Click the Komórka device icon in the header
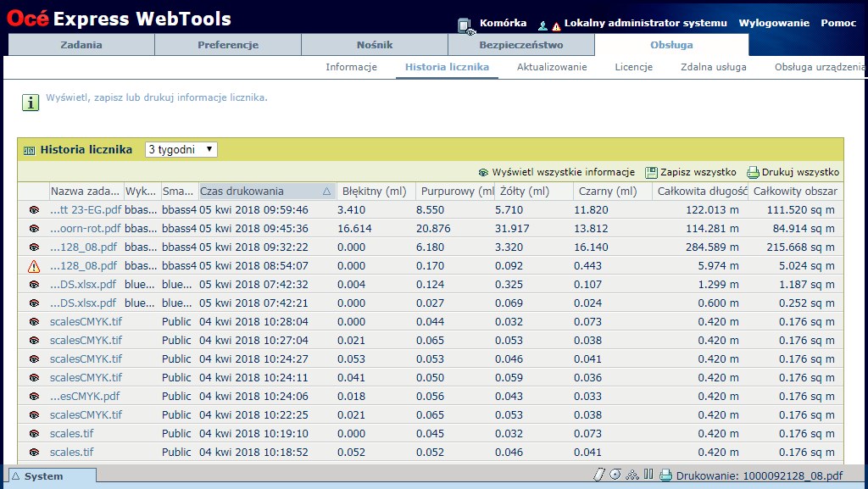Viewport: 868px width, 489px height. 465,26
